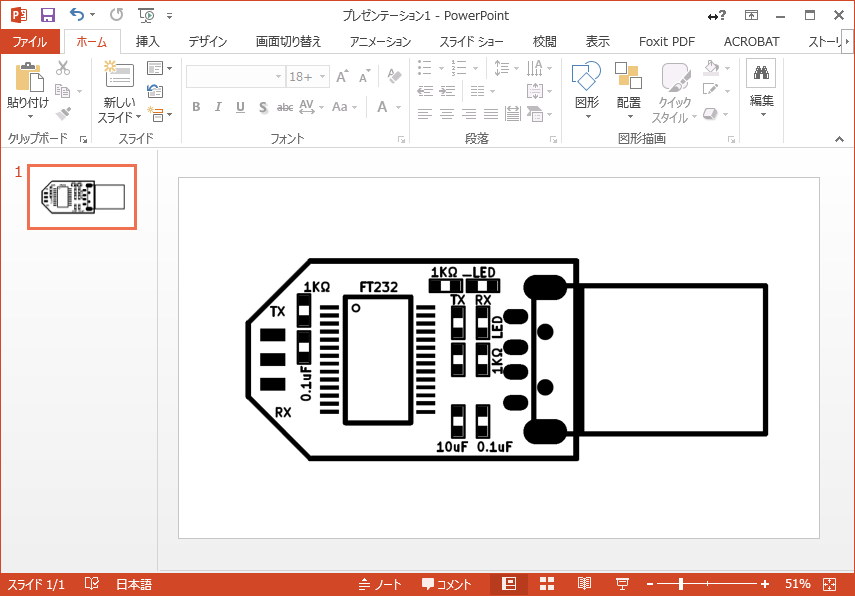Click the Convert to SmartArt icon

point(535,114)
